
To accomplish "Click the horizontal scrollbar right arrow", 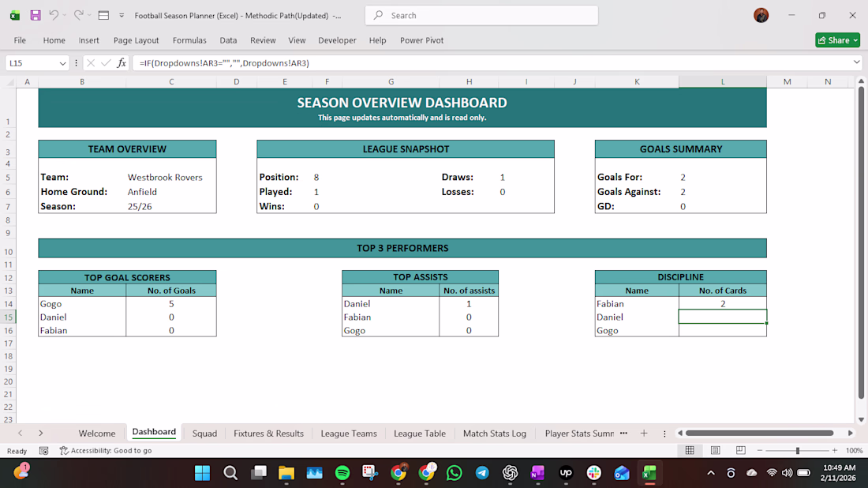I will (x=851, y=434).
